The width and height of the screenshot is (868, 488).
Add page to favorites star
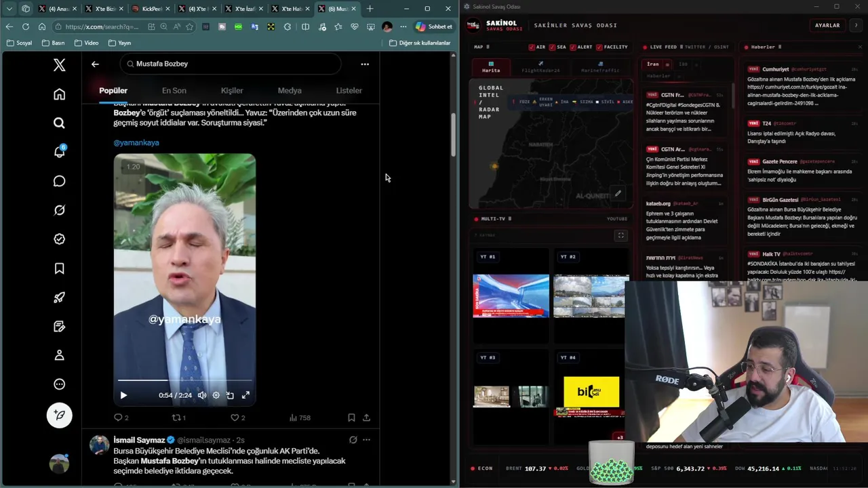(189, 26)
